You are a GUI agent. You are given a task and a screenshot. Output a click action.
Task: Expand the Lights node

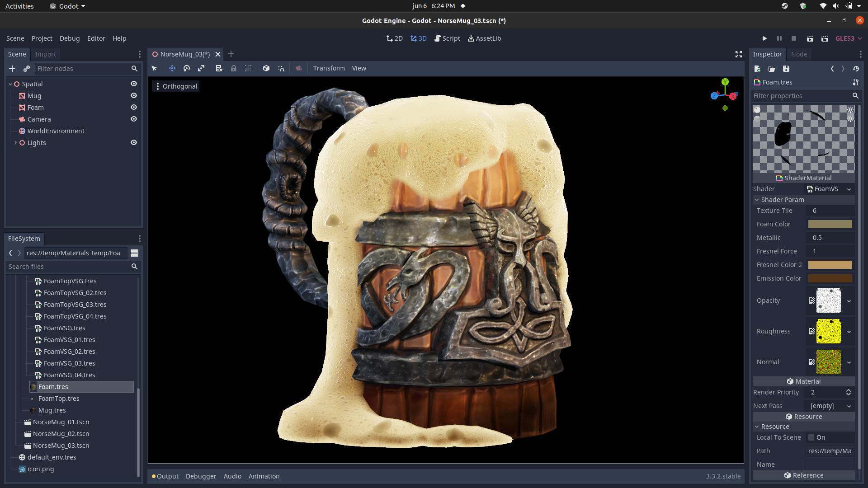[x=15, y=143]
